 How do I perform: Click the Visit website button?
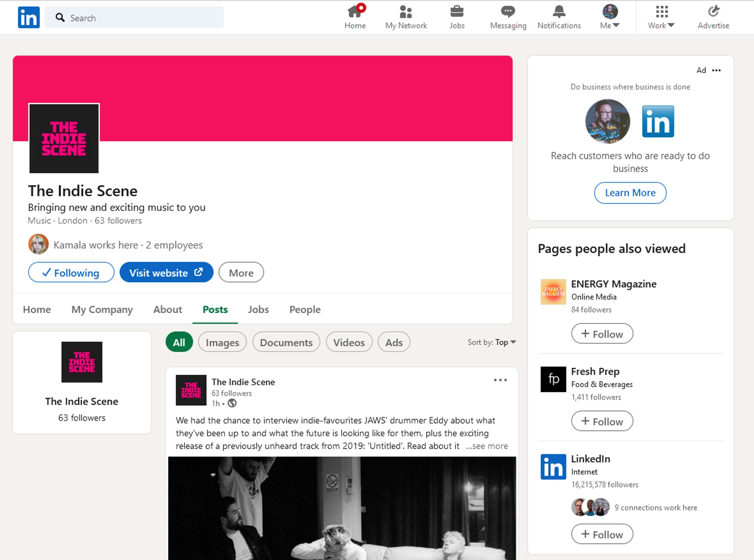pyautogui.click(x=167, y=272)
